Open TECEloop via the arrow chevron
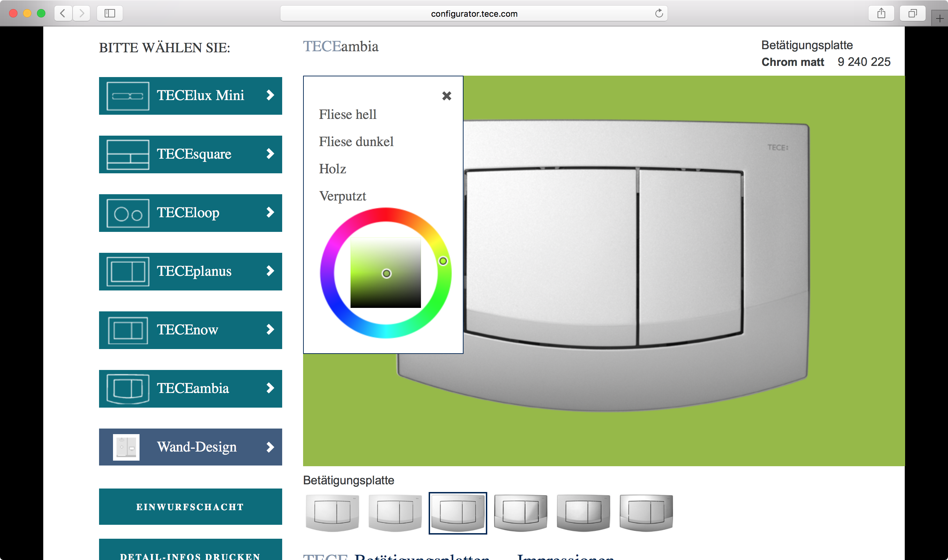 click(x=270, y=213)
